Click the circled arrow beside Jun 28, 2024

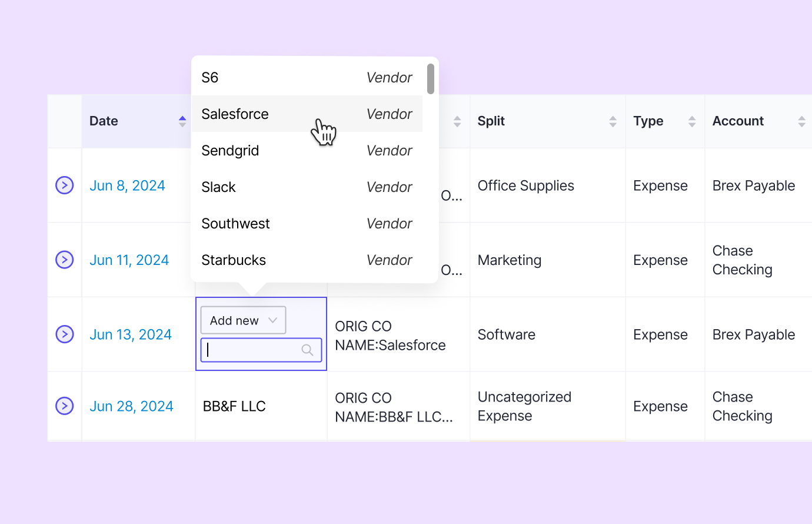[x=65, y=406]
